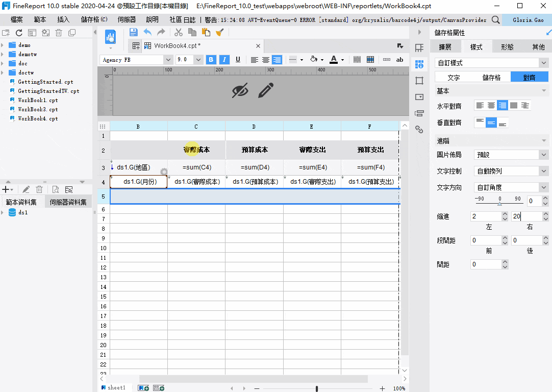This screenshot has height=392, width=552.
Task: Open hyperlink chain icon in sidebar
Action: [419, 129]
